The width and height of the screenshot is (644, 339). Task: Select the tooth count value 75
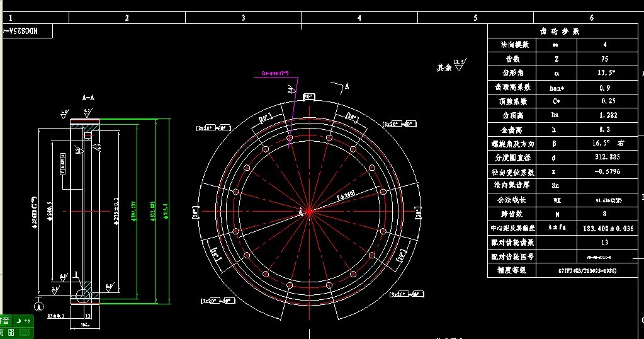click(x=604, y=59)
